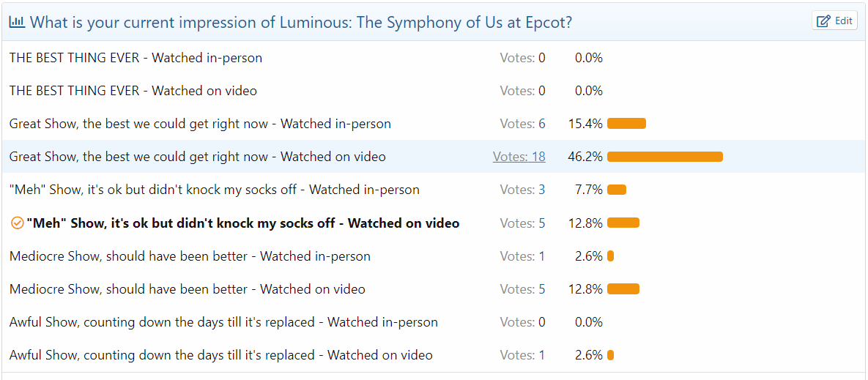Open the 'Votes: 18' voter list link
The image size is (868, 380).
[x=519, y=157]
